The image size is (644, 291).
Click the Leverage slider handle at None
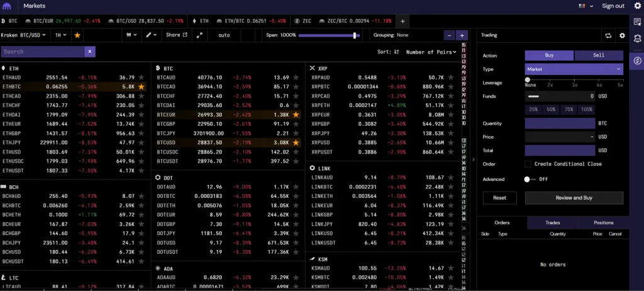[x=528, y=80]
